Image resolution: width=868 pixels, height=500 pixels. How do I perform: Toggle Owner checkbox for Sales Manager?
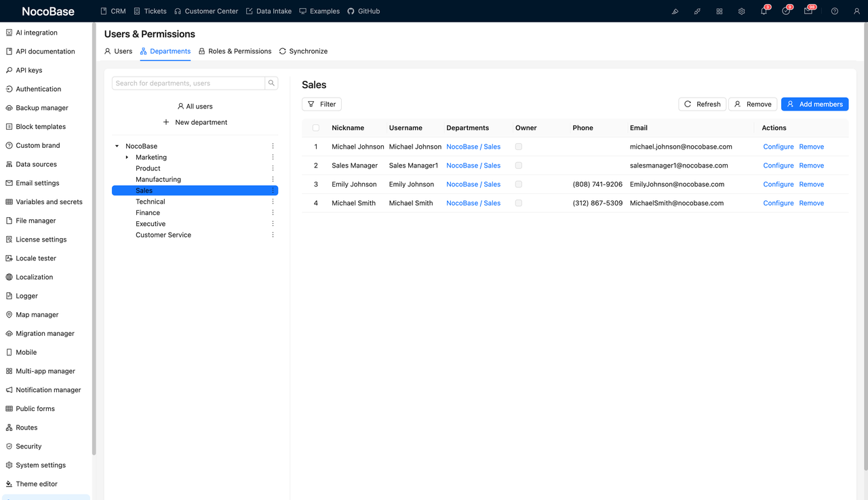pos(519,166)
